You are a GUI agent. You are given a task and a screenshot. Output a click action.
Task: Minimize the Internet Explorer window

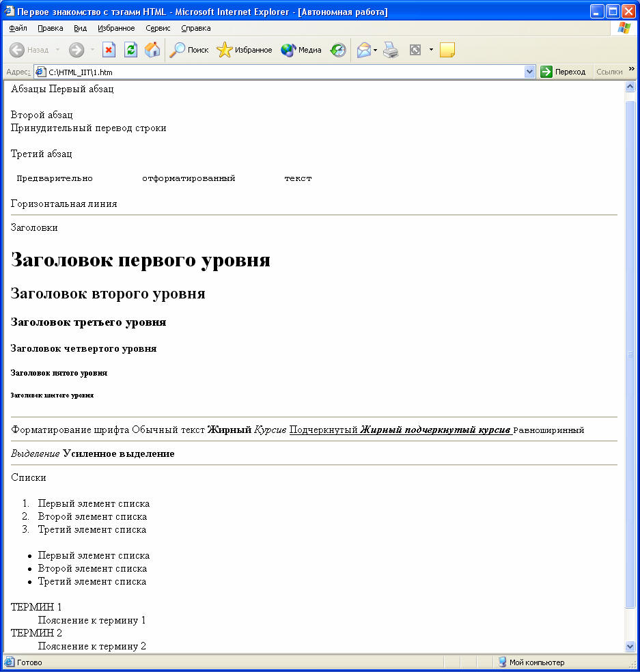(x=597, y=12)
